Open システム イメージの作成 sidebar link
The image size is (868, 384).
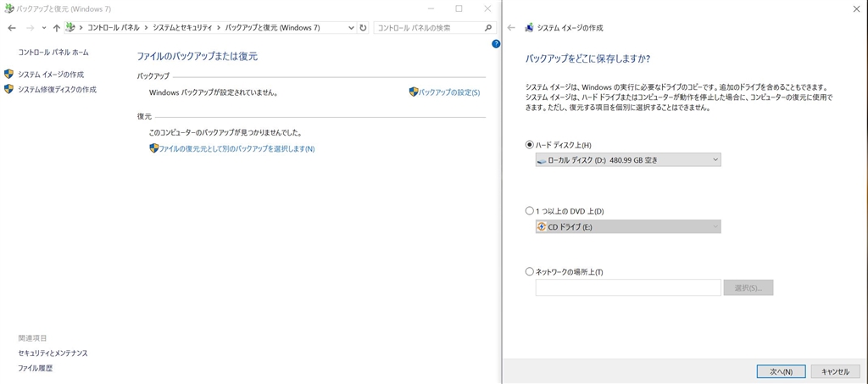coord(51,74)
